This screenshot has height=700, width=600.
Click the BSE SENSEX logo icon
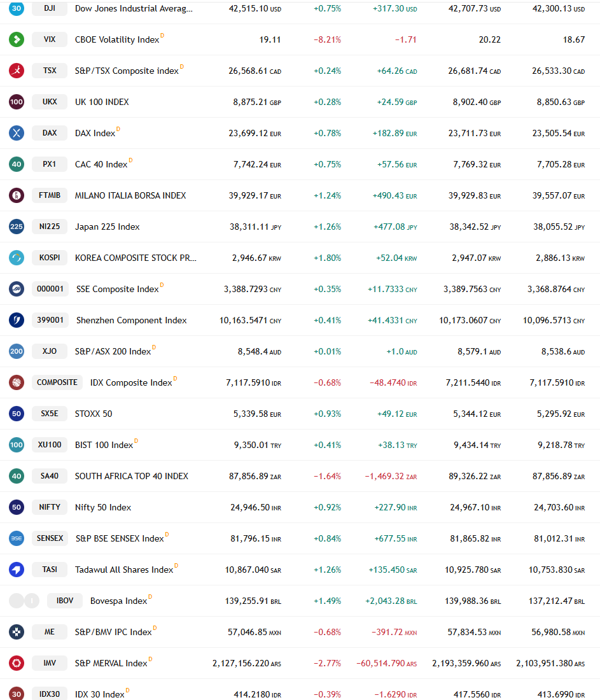click(x=17, y=538)
